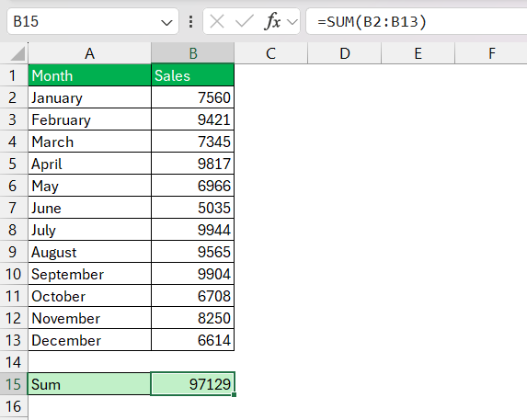Select row 9 header
The image size is (527, 420).
tap(14, 252)
